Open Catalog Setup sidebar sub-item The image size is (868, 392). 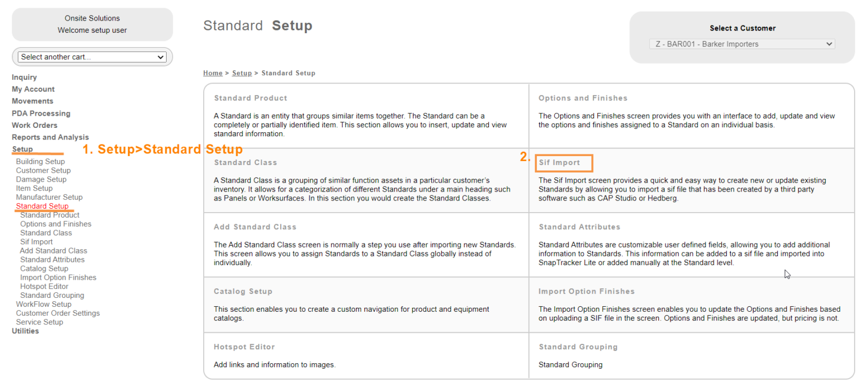coord(44,269)
